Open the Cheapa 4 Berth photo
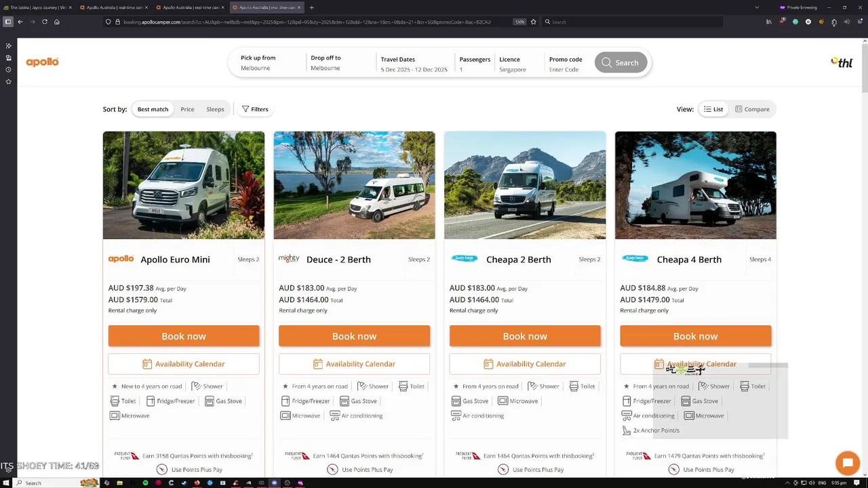The height and width of the screenshot is (488, 868). [696, 185]
